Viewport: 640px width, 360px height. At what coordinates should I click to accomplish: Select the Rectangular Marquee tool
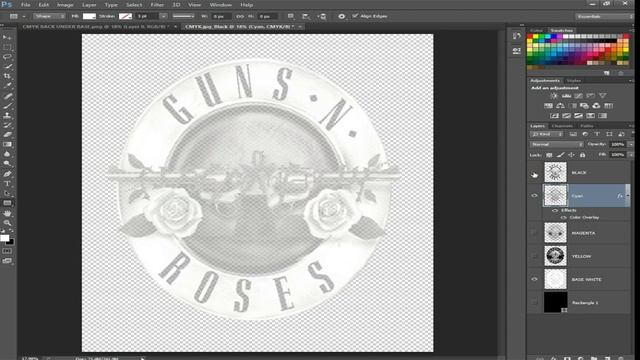[7, 47]
